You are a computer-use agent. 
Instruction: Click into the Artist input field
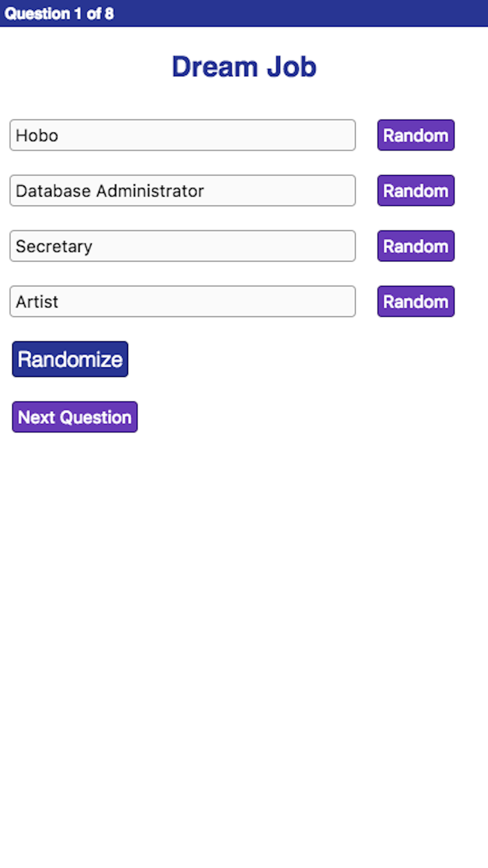(183, 301)
